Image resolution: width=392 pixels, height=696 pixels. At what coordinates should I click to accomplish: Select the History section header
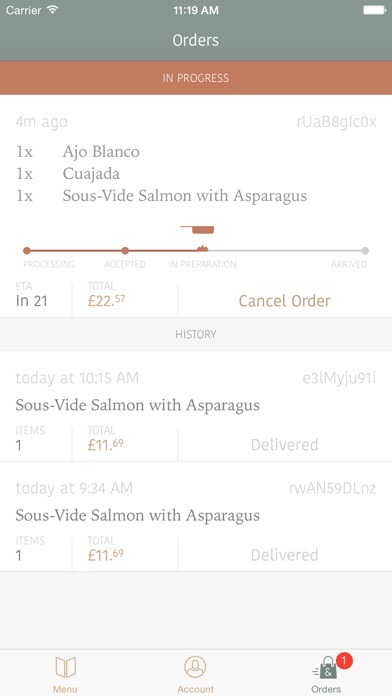tap(196, 334)
